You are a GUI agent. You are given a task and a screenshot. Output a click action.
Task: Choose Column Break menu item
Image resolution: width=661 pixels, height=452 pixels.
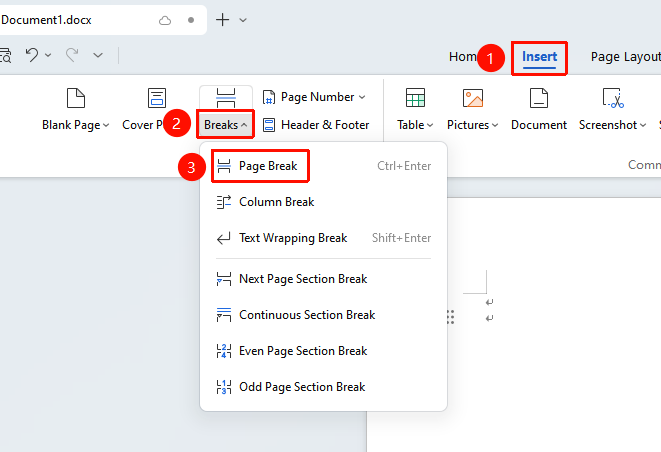coord(323,202)
